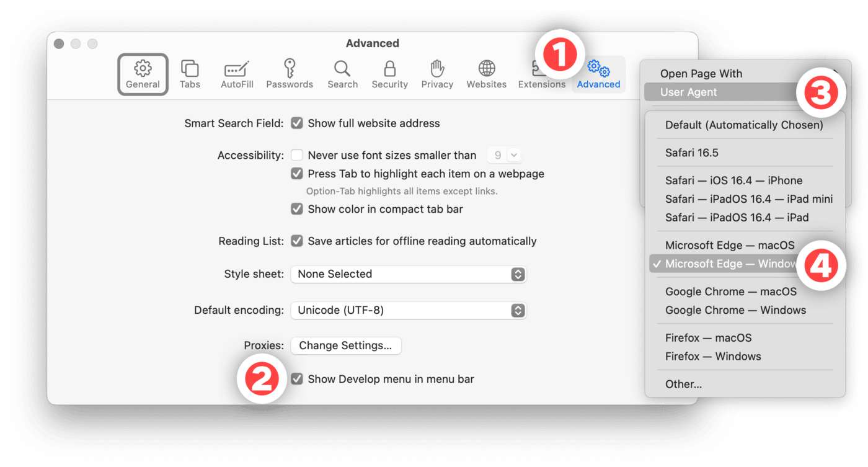The width and height of the screenshot is (868, 467).
Task: Open the Default encoding dropdown
Action: point(409,310)
